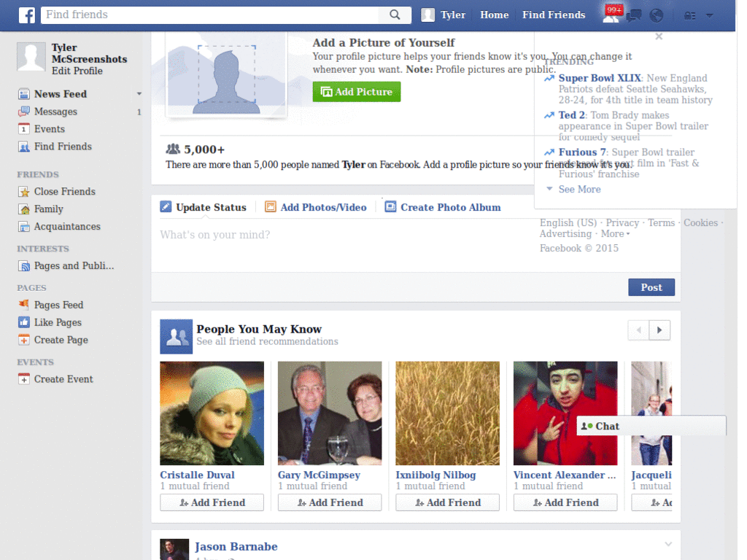747x560 pixels.
Task: Click the Add Photos/Video picture icon
Action: coord(271,206)
